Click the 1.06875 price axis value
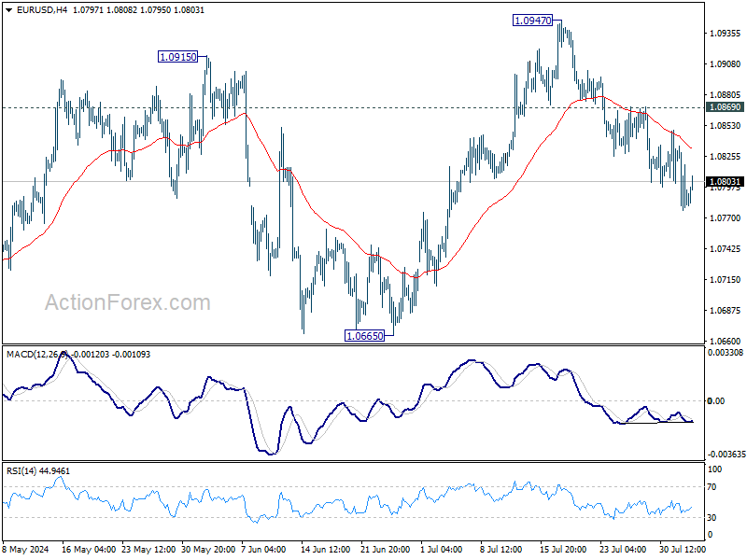The height and width of the screenshot is (560, 747). pyautogui.click(x=726, y=311)
